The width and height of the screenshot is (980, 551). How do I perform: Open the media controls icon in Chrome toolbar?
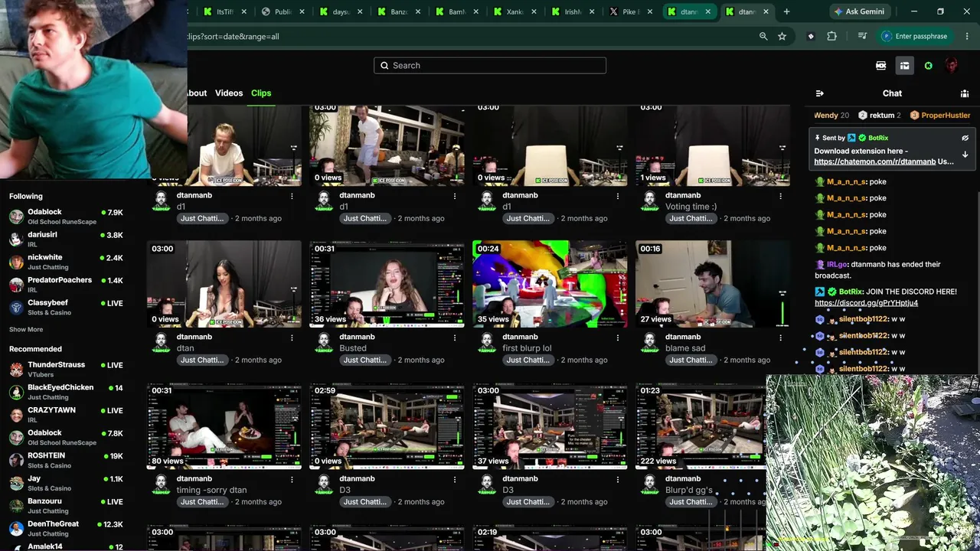pos(862,36)
